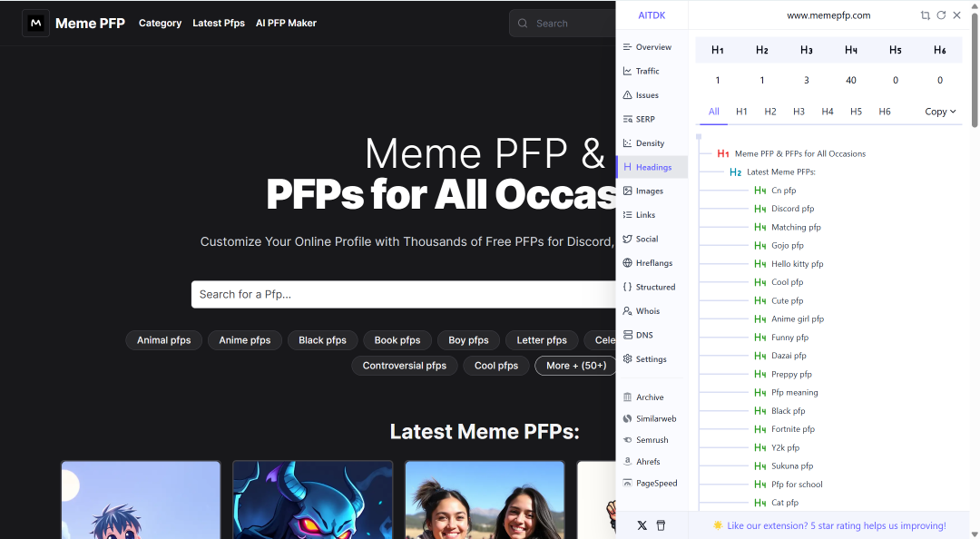
Task: Switch to the All headings tab
Action: [714, 112]
